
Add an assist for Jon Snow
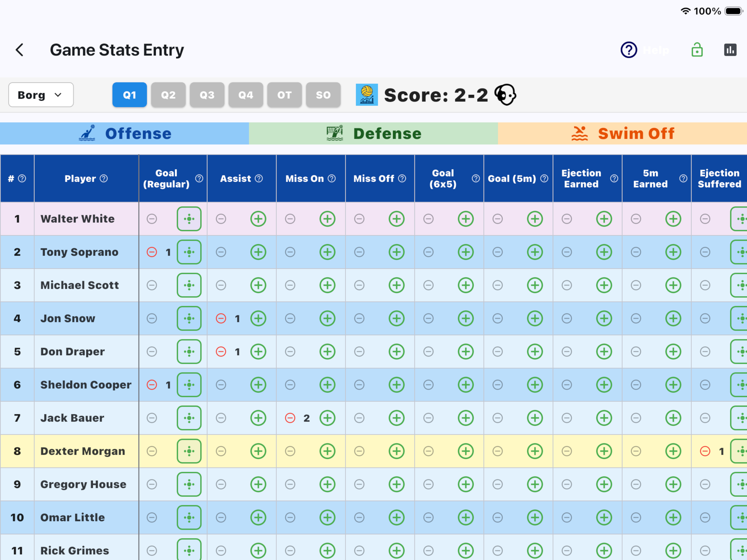click(258, 318)
